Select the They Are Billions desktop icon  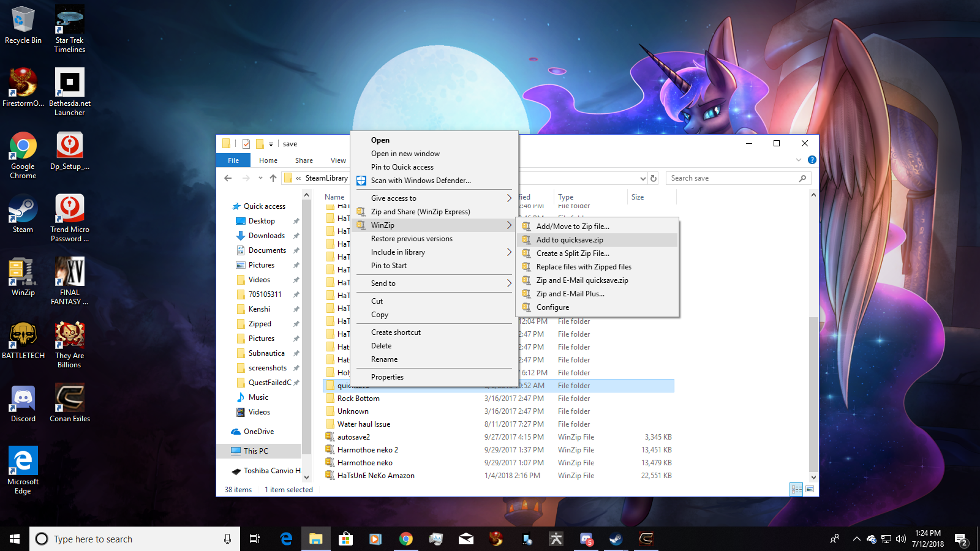coord(70,344)
